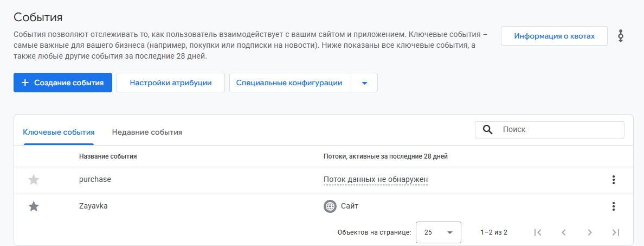Screen dimensions: 644x246
Task: Click the globe icon beside Сайт
Action: [x=330, y=206]
